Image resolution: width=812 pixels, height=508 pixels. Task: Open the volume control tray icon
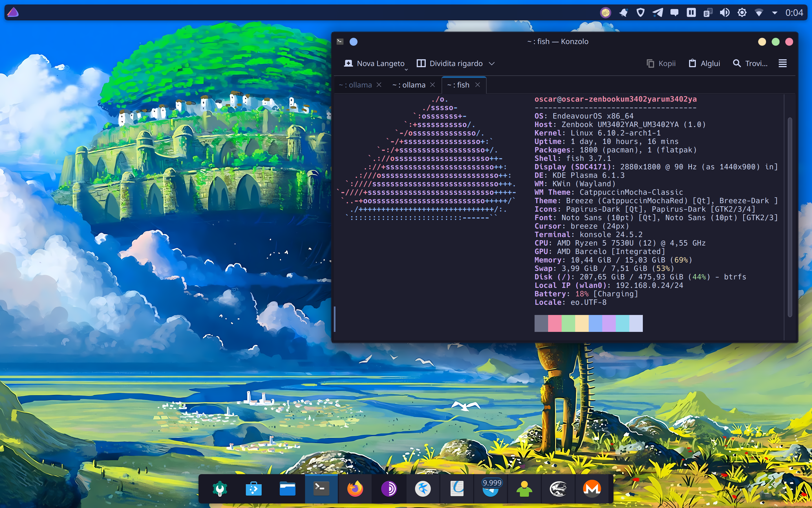725,12
